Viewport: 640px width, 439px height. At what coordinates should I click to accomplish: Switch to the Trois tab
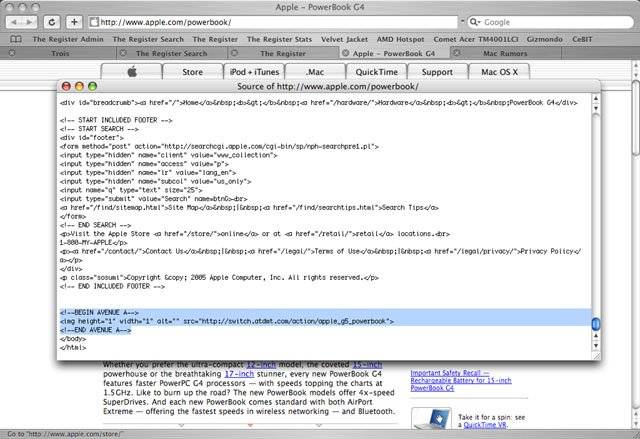(x=60, y=53)
